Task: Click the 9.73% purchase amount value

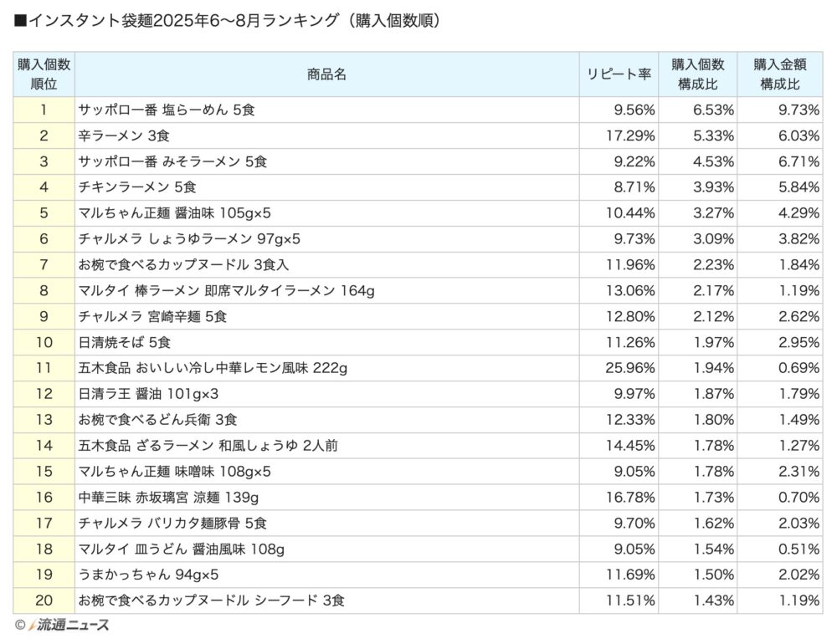Action: (x=798, y=110)
